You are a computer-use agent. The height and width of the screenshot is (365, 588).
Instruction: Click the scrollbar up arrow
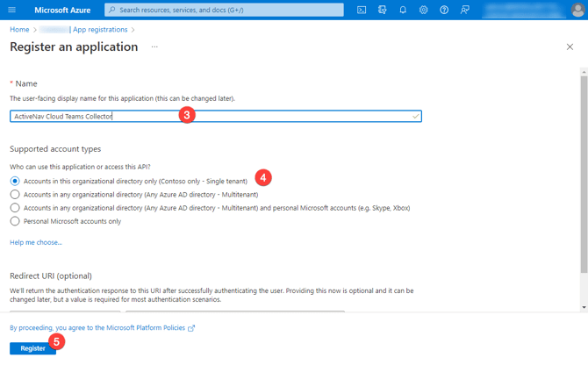tap(584, 72)
